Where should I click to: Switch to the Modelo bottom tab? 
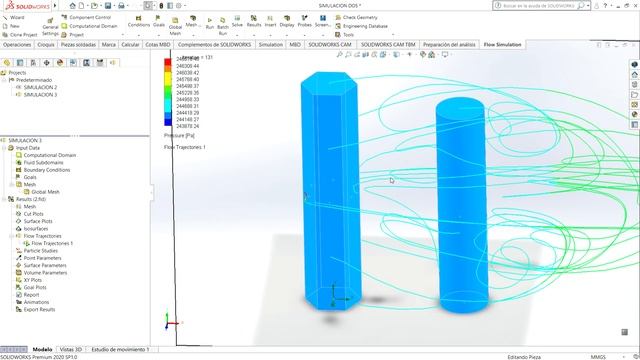click(42, 349)
